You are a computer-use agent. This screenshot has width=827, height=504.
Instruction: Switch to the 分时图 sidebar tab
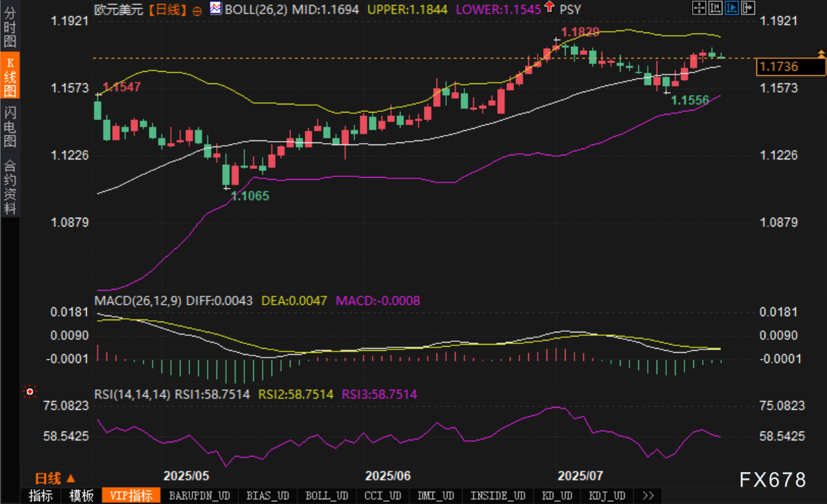[10, 27]
